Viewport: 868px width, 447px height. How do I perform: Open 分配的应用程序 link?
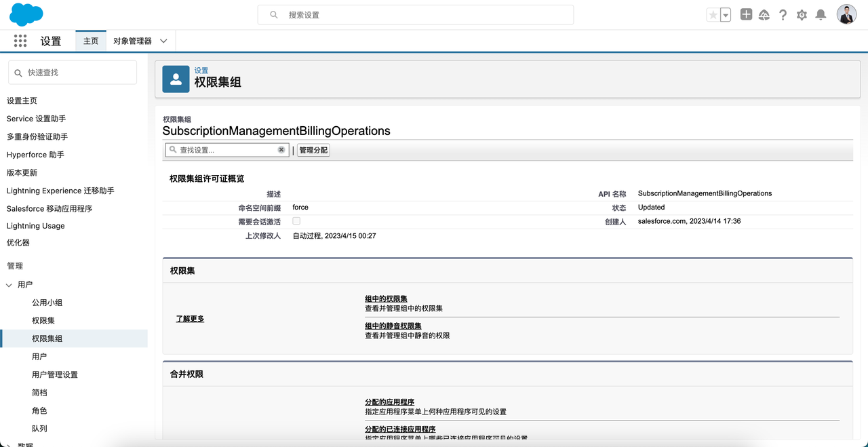(x=389, y=402)
